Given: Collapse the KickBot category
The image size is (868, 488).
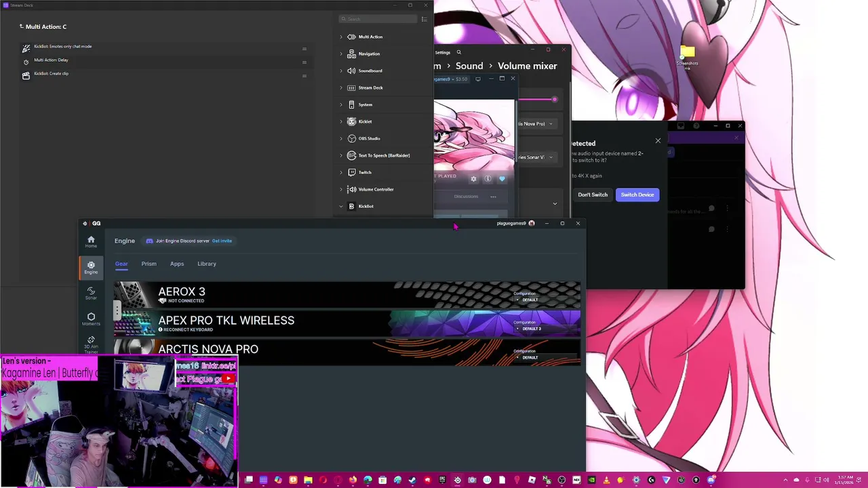Looking at the screenshot, I should 341,206.
